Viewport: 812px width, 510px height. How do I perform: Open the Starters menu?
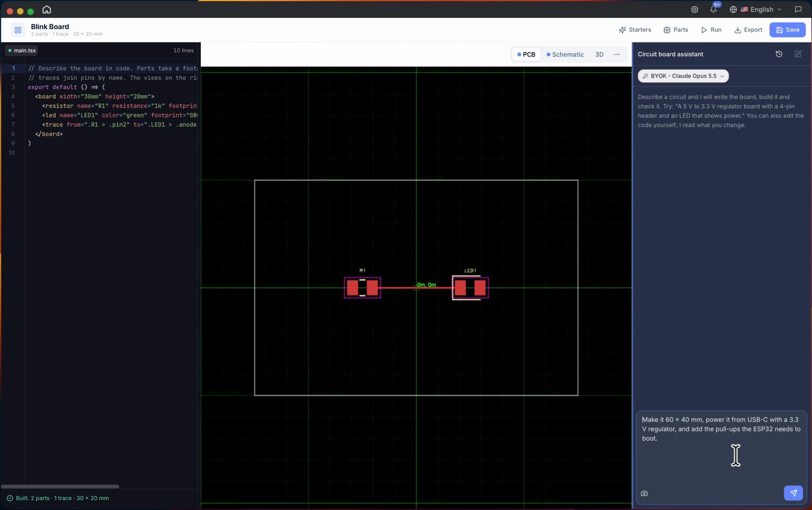click(635, 30)
